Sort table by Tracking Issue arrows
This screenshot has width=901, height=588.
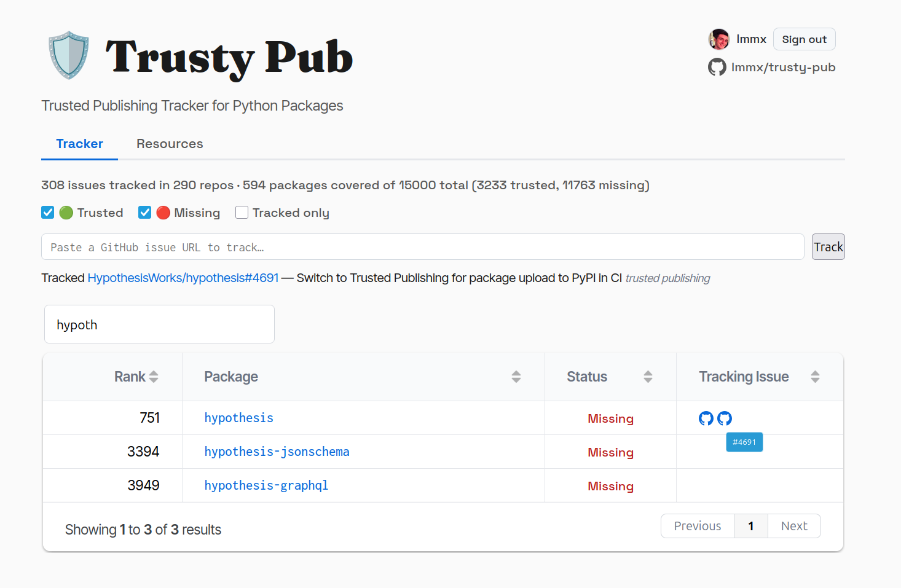coord(815,377)
